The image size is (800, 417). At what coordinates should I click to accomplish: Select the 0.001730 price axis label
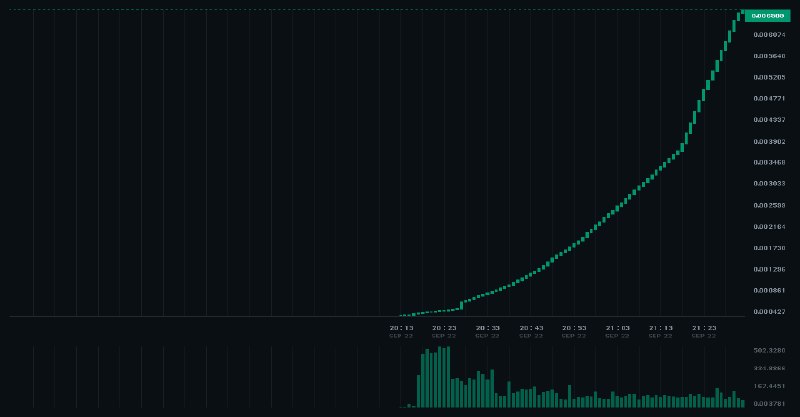pyautogui.click(x=769, y=248)
